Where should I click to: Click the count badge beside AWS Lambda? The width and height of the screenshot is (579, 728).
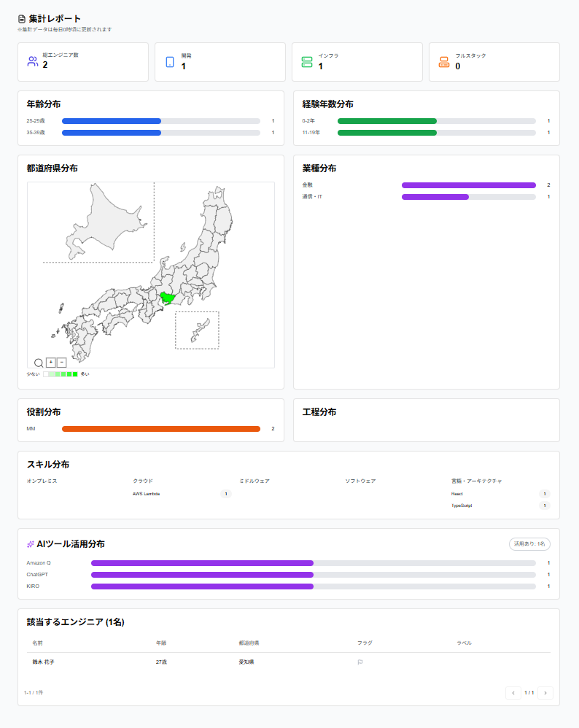[226, 494]
